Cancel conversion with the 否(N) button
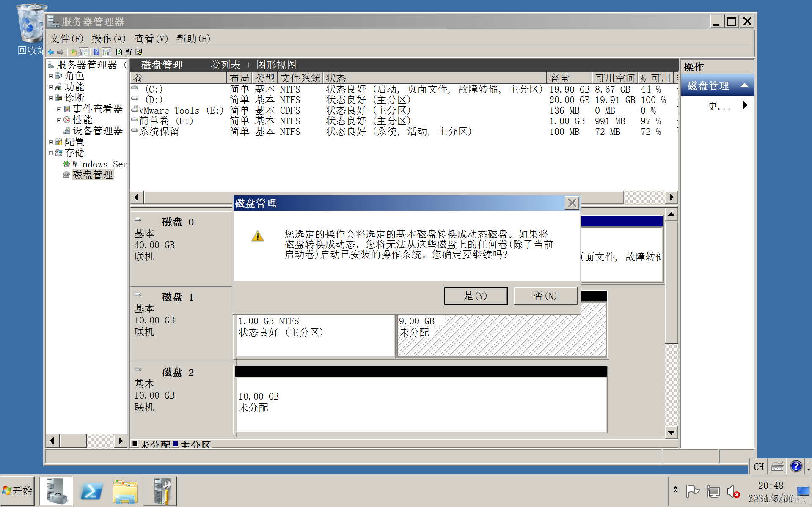Screen dimensions: 812x507 tap(545, 296)
